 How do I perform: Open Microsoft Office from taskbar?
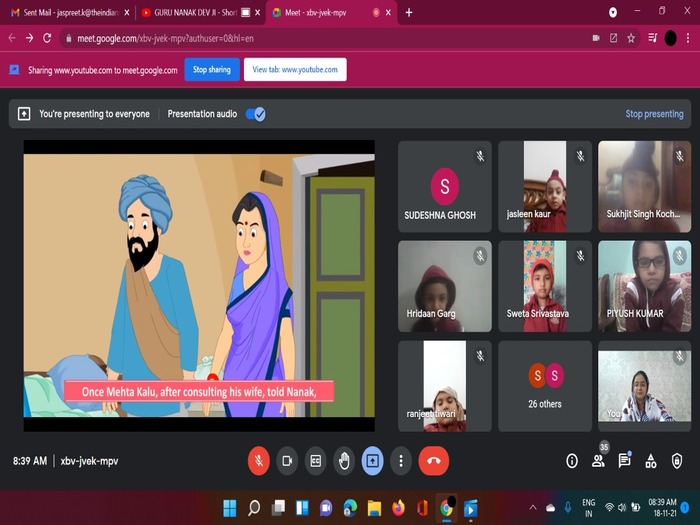click(x=422, y=508)
